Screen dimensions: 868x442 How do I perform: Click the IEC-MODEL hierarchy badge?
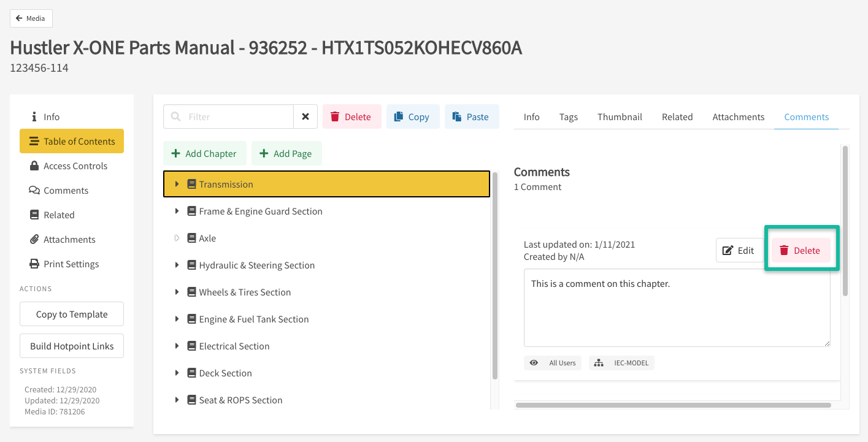[x=621, y=363]
